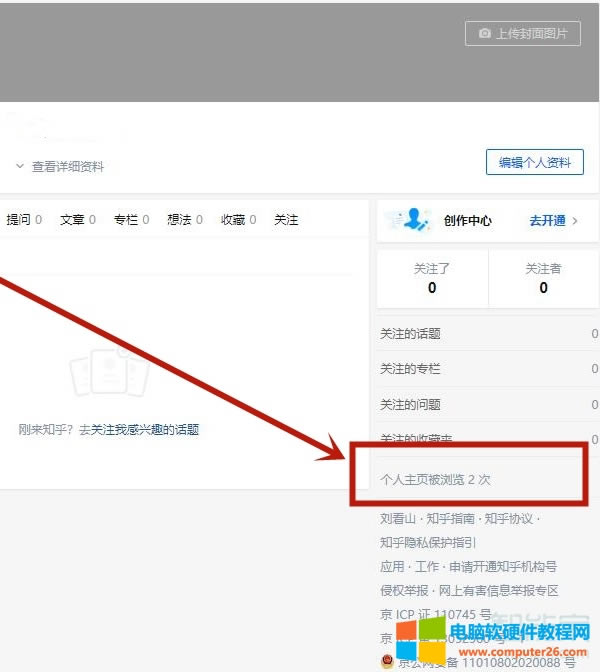This screenshot has width=600, height=672.
Task: Expand 查看详细资料 profile details
Action: 60,167
